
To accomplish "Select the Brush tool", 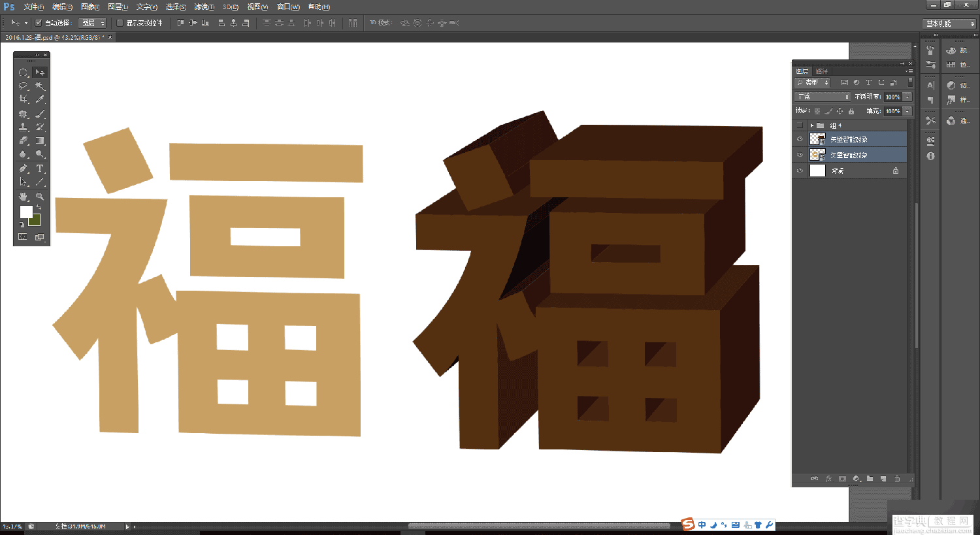I will (40, 114).
